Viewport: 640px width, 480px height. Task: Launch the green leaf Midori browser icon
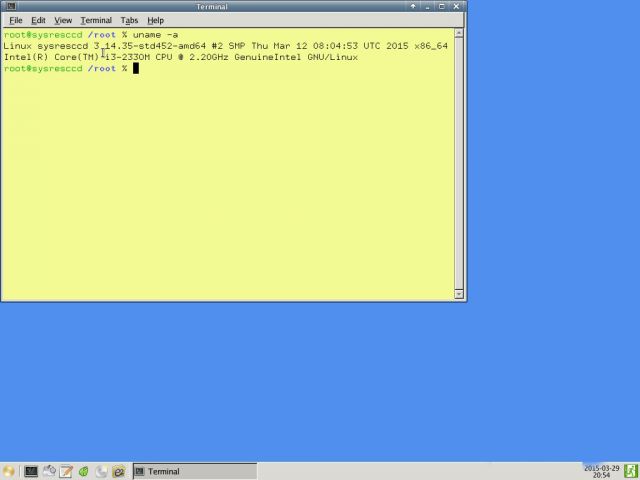(x=84, y=471)
